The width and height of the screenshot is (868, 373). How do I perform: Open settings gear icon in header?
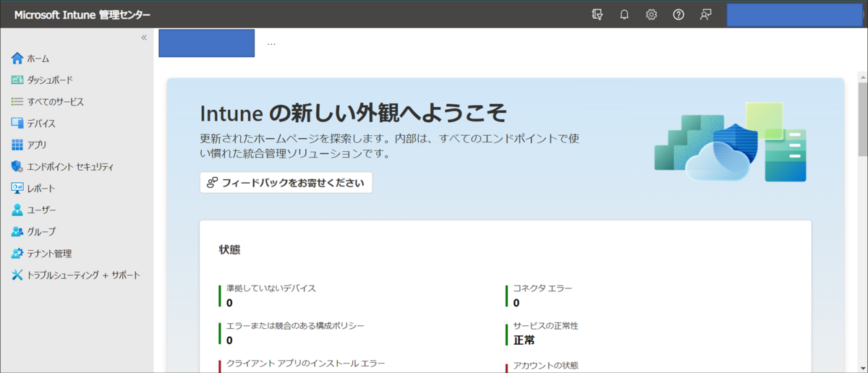[651, 14]
